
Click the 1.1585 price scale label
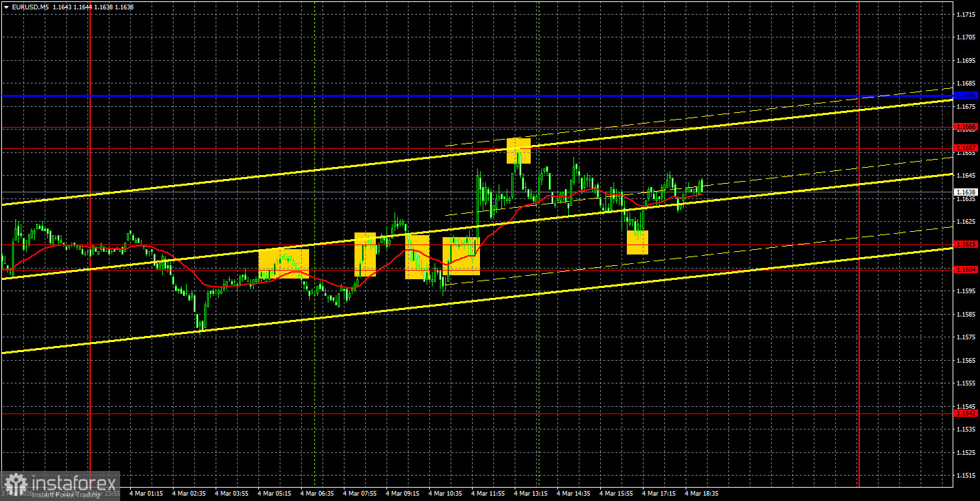[x=966, y=314]
